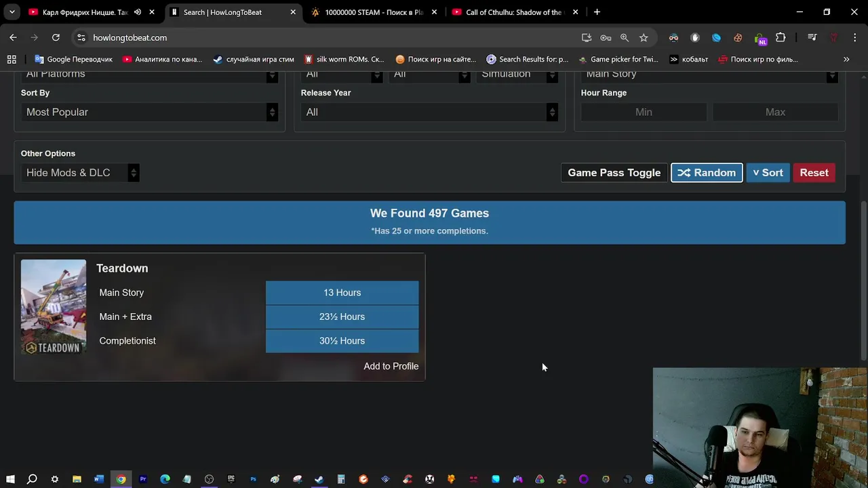868x488 pixels.
Task: Click the Hour Range Max field
Action: pyautogui.click(x=775, y=112)
